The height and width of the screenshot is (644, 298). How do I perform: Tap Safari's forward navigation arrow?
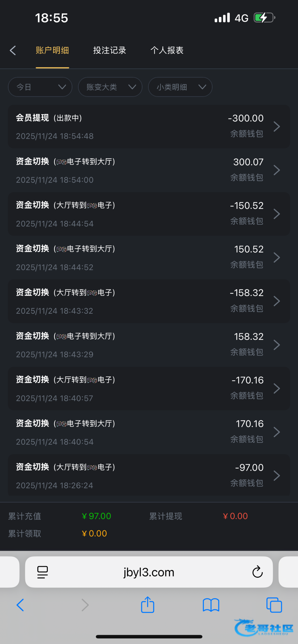coord(85,605)
